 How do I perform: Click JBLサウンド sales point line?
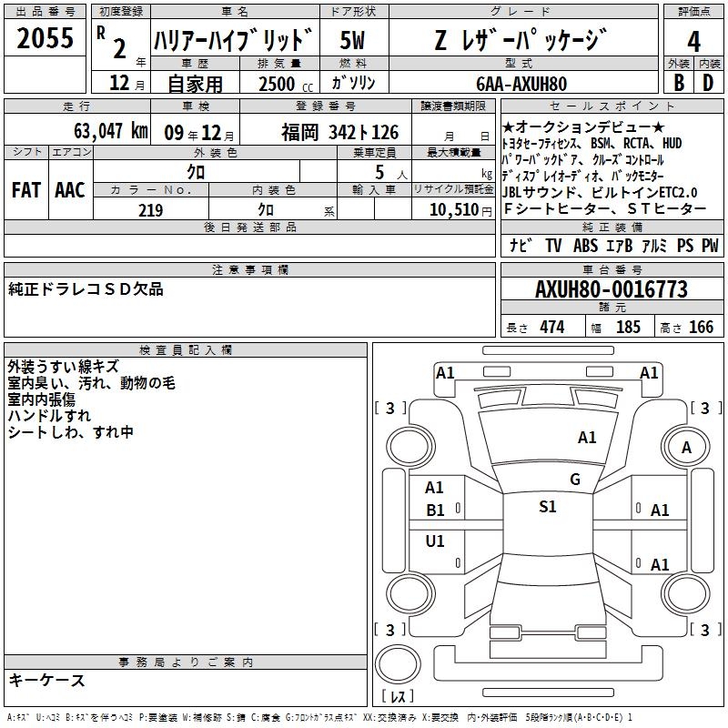(x=600, y=192)
